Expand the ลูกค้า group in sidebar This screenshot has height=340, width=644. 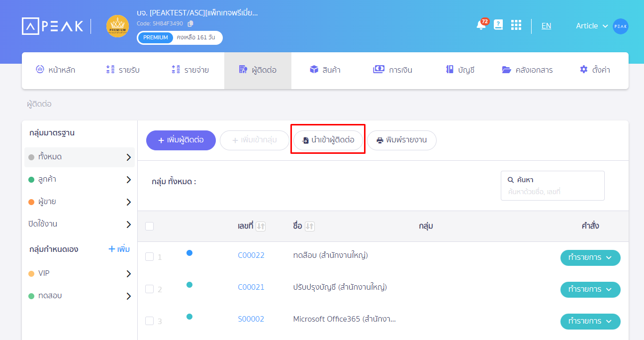click(x=79, y=179)
